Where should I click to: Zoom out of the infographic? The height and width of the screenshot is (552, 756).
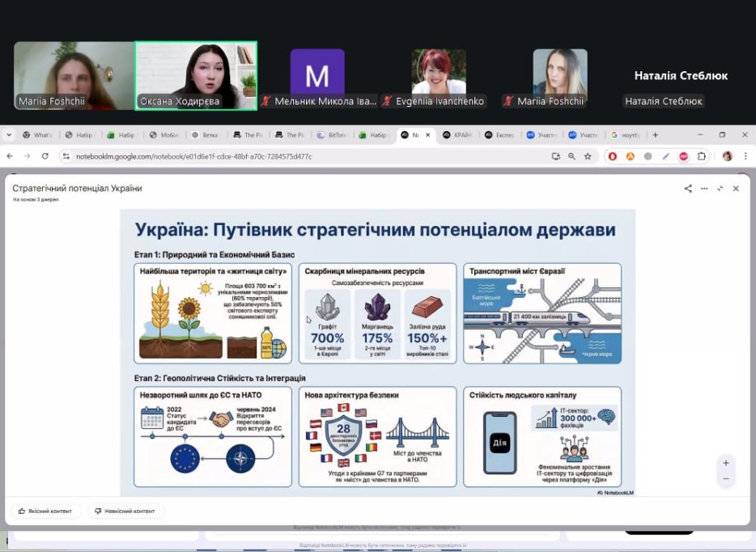726,478
